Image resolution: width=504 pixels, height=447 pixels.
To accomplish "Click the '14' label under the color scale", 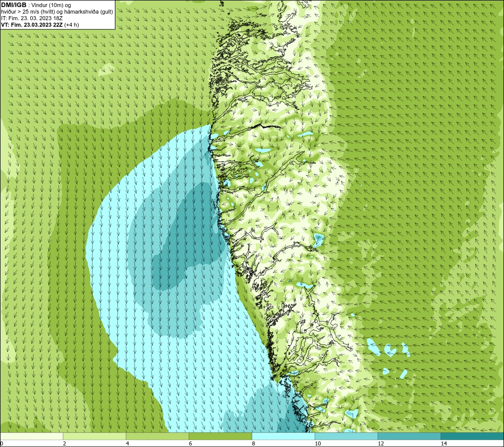I will click(x=444, y=443).
